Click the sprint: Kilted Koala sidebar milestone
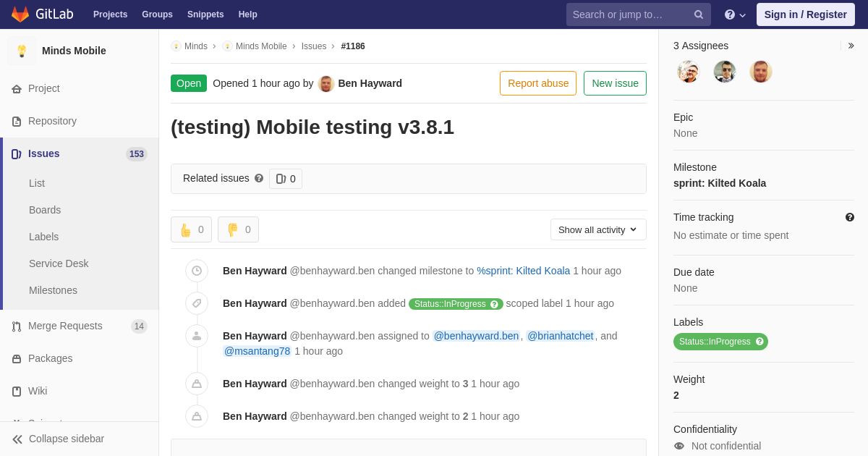This screenshot has width=868, height=456. click(x=720, y=183)
